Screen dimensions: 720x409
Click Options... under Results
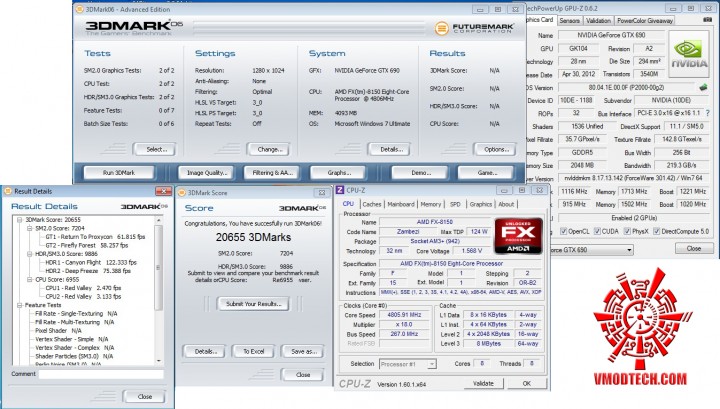(496, 150)
